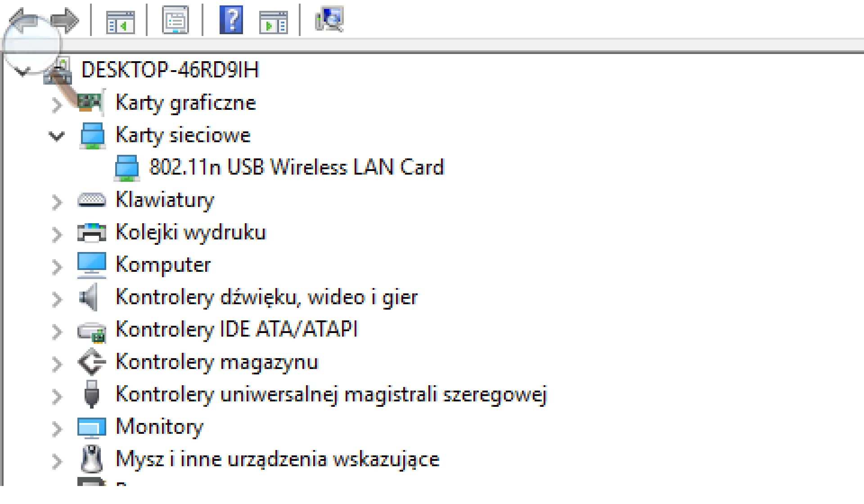Click the blue Help question mark icon

tap(231, 20)
